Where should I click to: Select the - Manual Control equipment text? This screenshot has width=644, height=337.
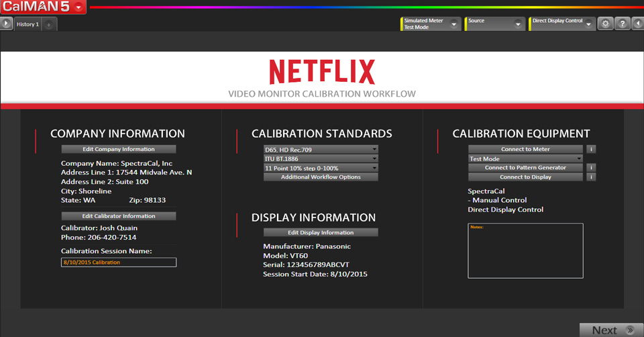click(497, 200)
